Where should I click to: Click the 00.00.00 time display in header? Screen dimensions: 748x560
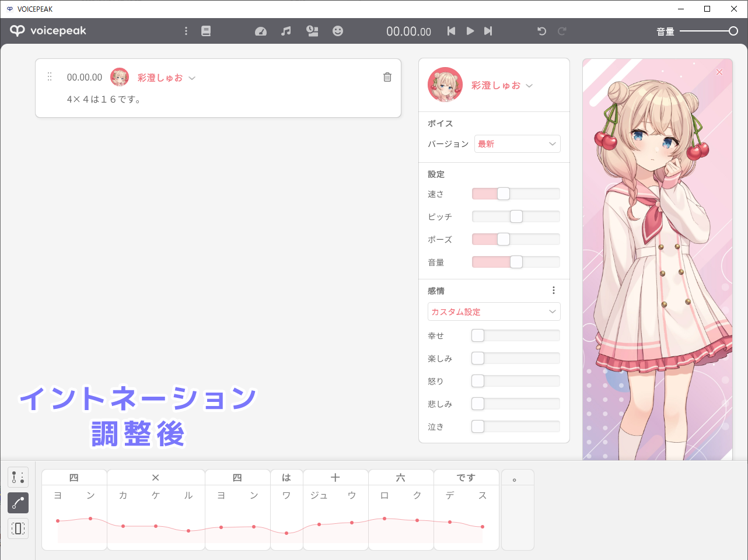[x=408, y=32]
